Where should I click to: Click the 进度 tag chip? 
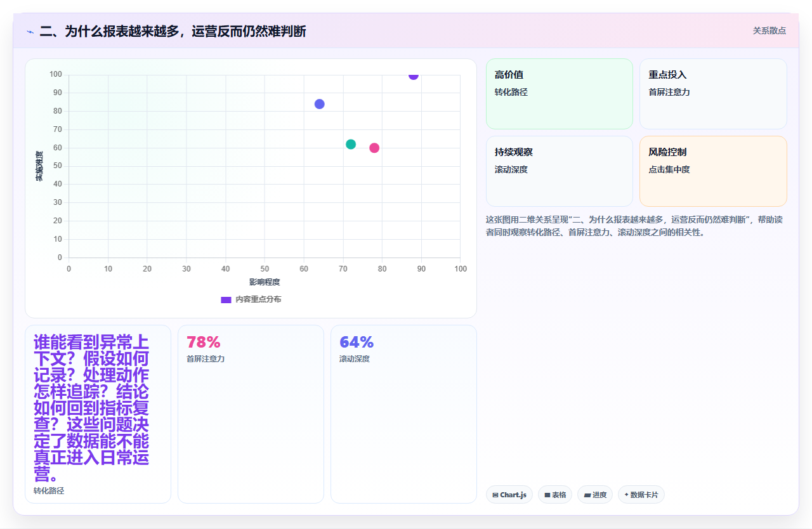(595, 495)
